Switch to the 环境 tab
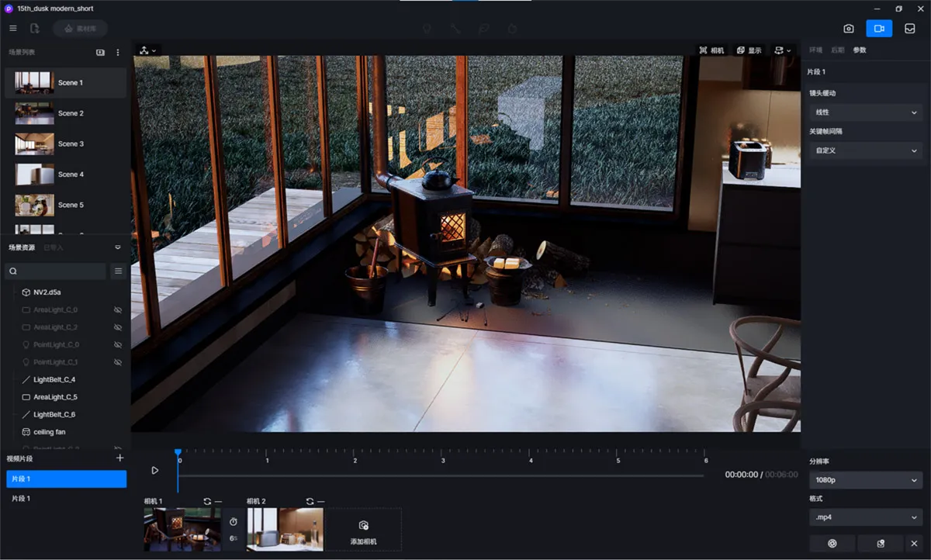The height and width of the screenshot is (560, 931). (x=815, y=50)
